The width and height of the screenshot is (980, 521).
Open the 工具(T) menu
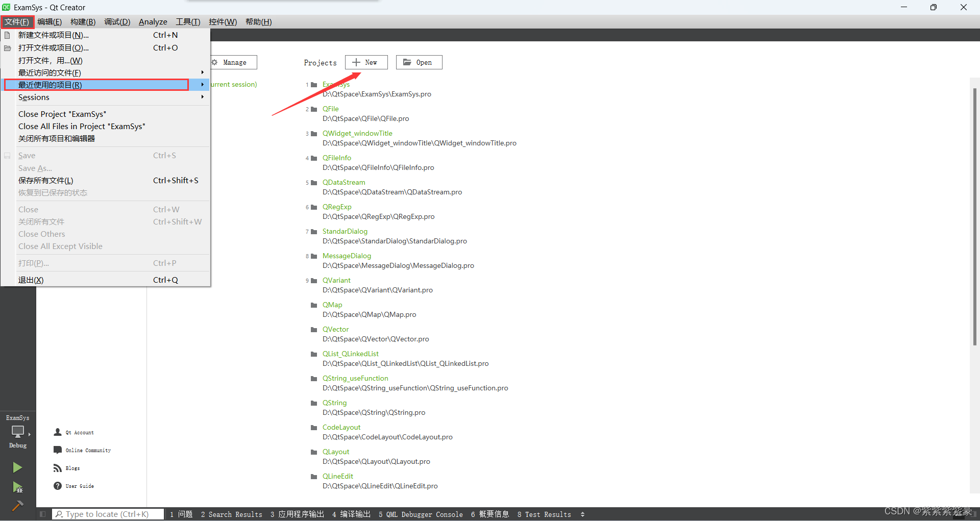(188, 21)
